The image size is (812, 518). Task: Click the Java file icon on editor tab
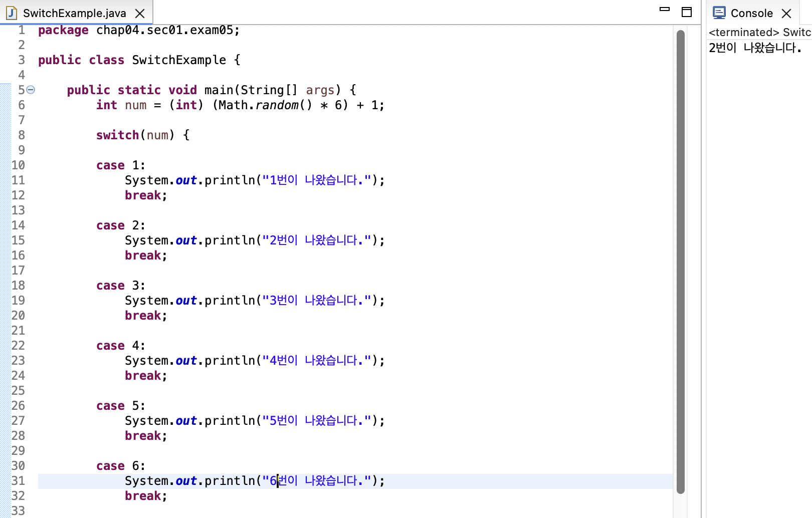(x=12, y=13)
